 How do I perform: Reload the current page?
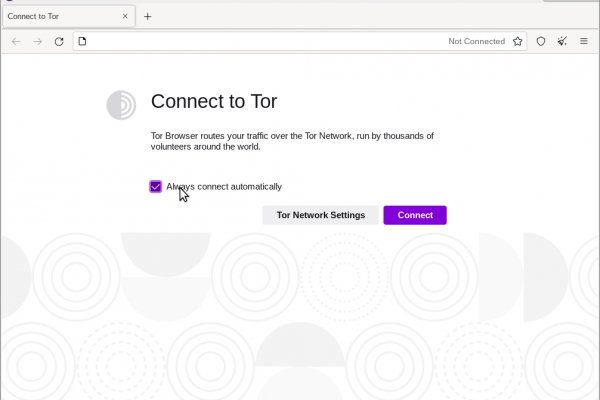point(59,41)
